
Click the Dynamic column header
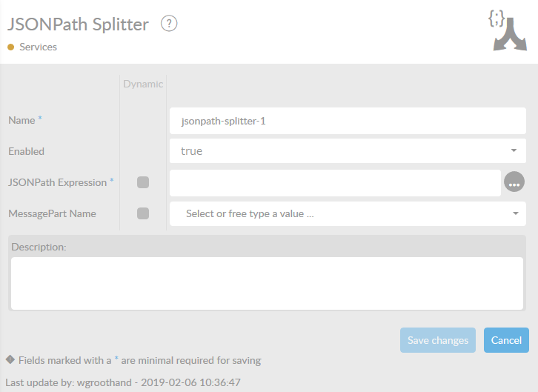tap(143, 84)
